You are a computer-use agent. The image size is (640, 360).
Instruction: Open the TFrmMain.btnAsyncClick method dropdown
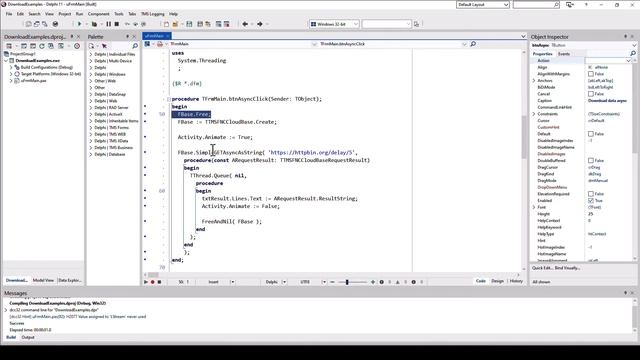pyautogui.click(x=464, y=44)
